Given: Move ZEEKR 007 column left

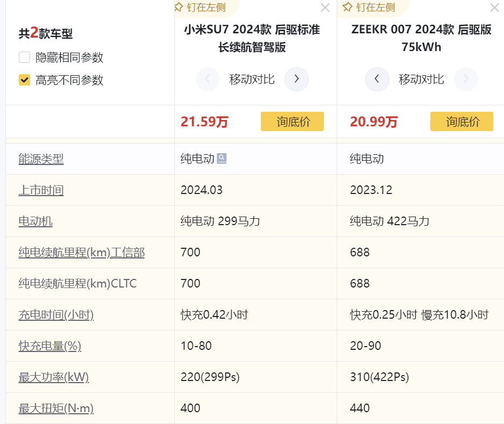Looking at the screenshot, I should [377, 80].
